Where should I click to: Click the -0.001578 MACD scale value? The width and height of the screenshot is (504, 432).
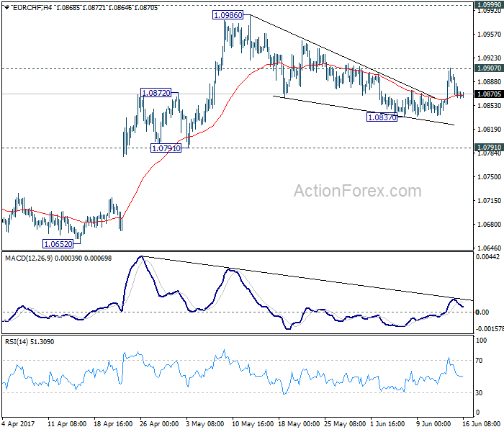tap(490, 329)
